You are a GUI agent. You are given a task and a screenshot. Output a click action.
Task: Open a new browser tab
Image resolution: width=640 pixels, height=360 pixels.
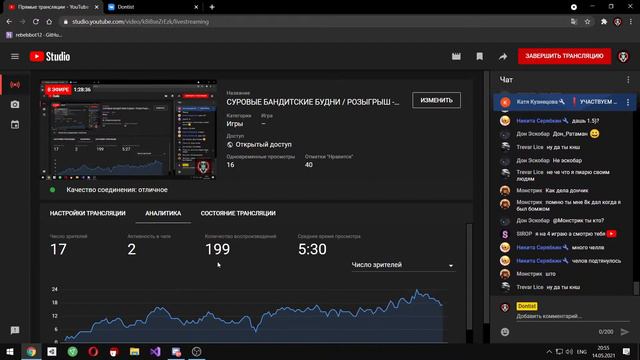click(212, 7)
